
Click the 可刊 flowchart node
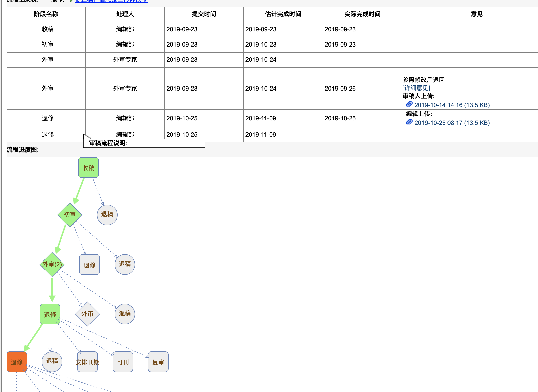(x=123, y=362)
